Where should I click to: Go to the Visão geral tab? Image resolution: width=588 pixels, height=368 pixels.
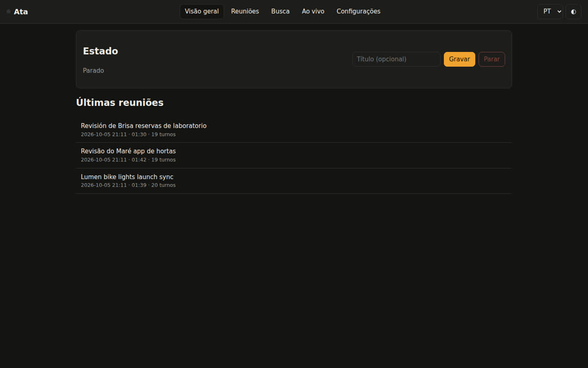point(202,12)
